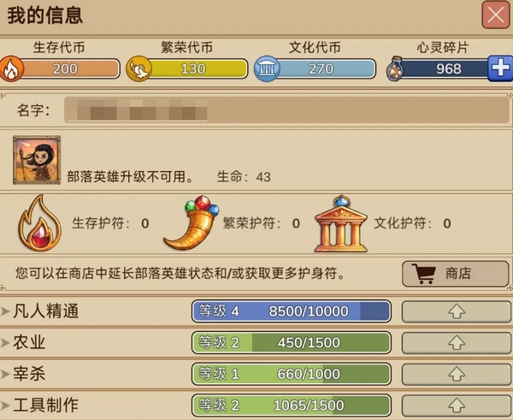The width and height of the screenshot is (513, 420).
Task: Click the culture amulet temple icon
Action: click(x=341, y=223)
